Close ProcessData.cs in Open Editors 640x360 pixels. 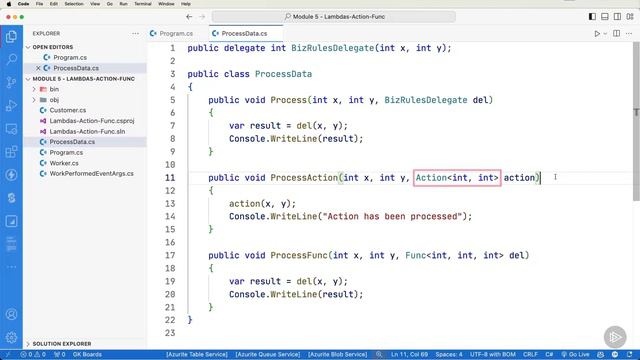click(x=38, y=68)
